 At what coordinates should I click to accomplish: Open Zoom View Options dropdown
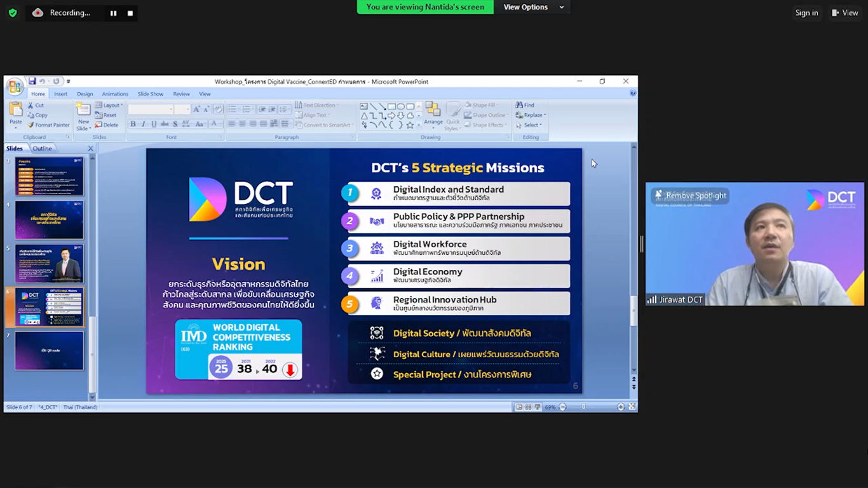click(x=534, y=7)
